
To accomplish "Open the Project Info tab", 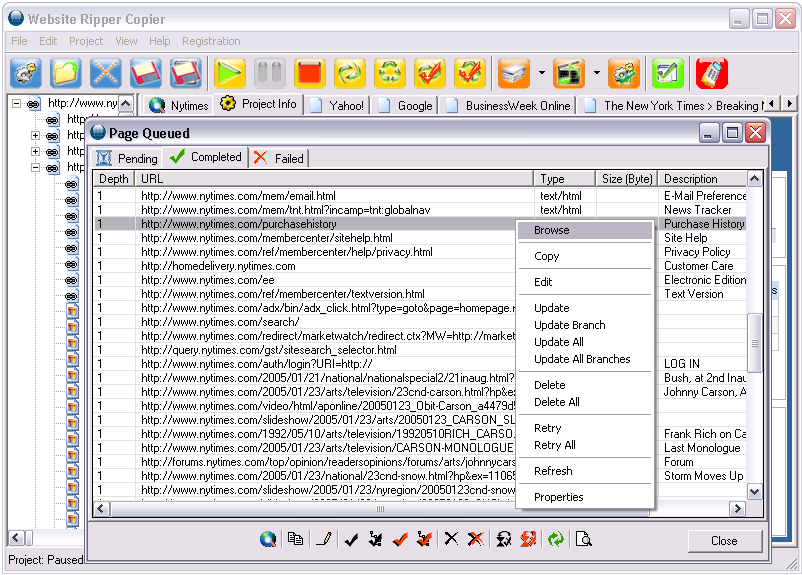I will click(259, 104).
